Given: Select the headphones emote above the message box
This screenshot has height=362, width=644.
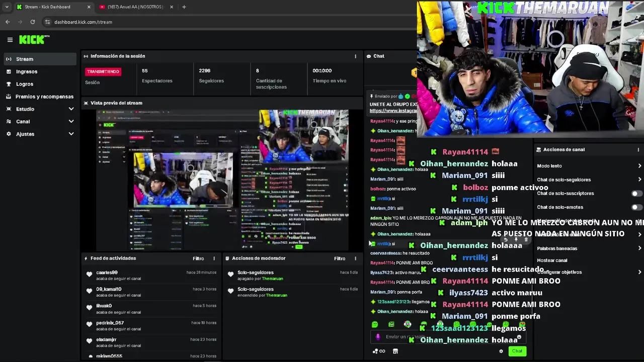Looking at the screenshot, I should click(x=408, y=324).
